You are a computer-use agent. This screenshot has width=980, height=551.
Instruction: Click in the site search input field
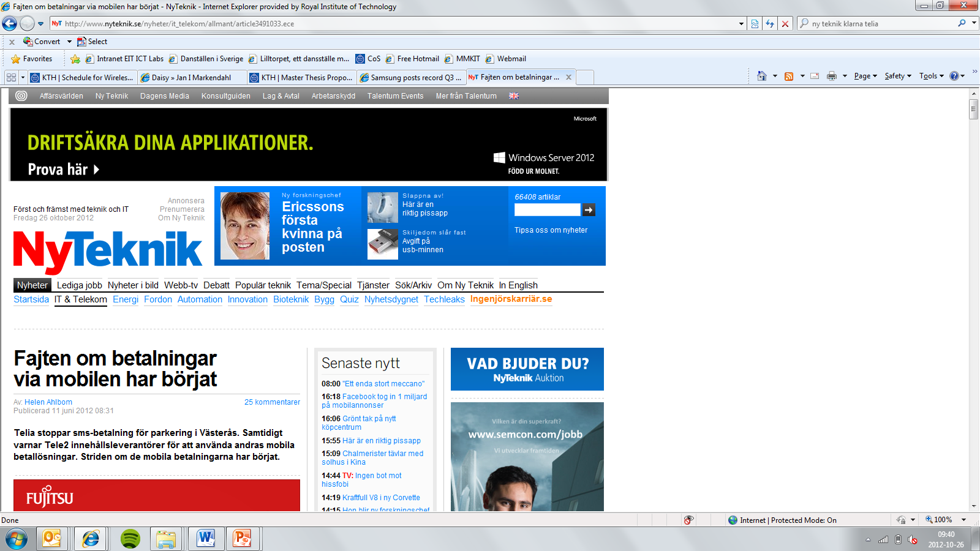[x=547, y=210]
